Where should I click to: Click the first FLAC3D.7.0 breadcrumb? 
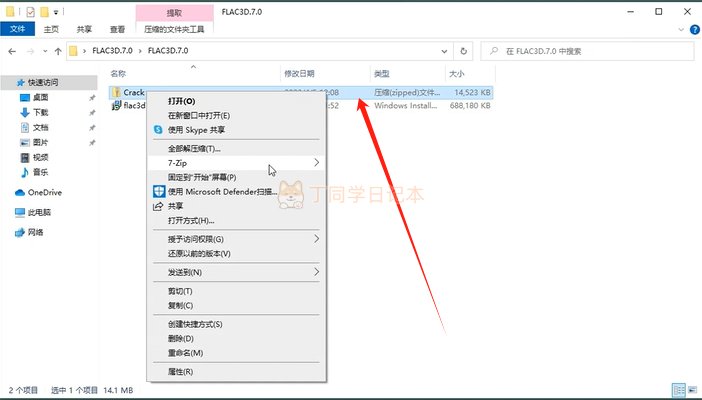click(x=112, y=51)
